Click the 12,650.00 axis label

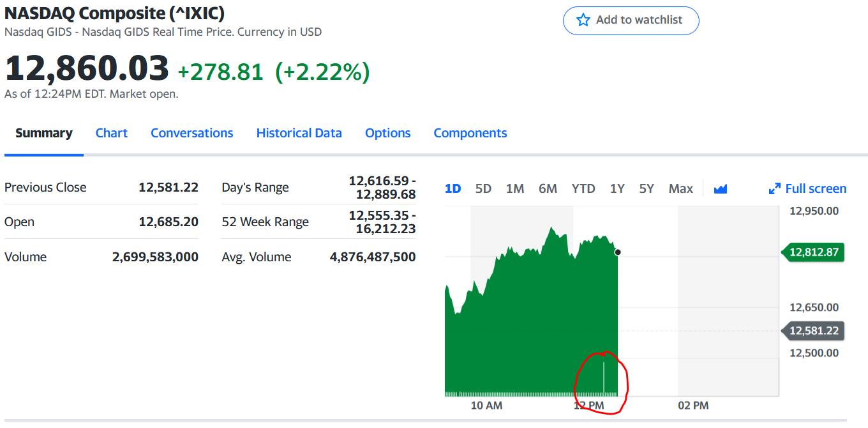tap(814, 307)
